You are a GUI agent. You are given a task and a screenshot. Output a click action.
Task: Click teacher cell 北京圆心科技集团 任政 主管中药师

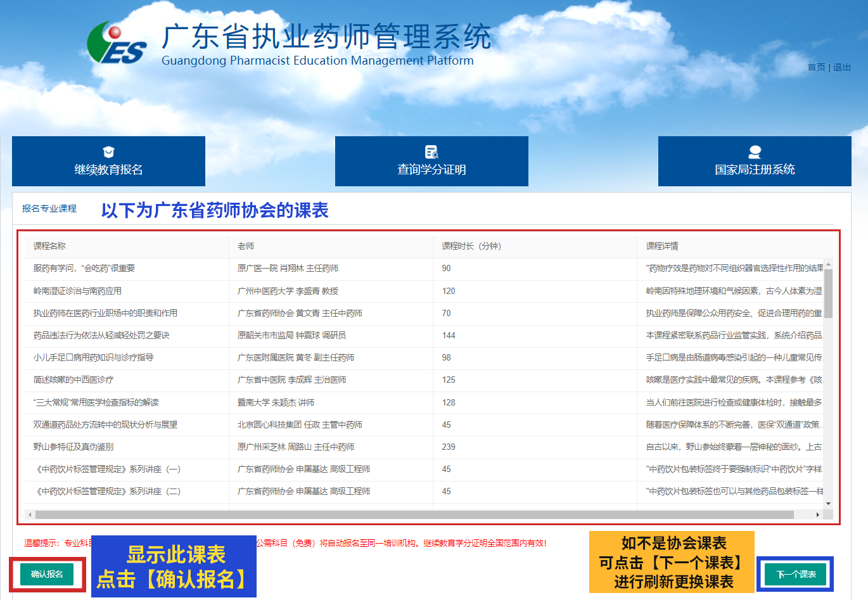[300, 424]
